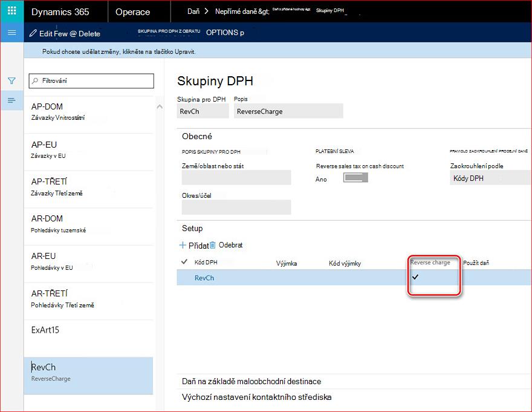Collapse the Obecné section header
This screenshot has height=412, width=532.
point(197,136)
